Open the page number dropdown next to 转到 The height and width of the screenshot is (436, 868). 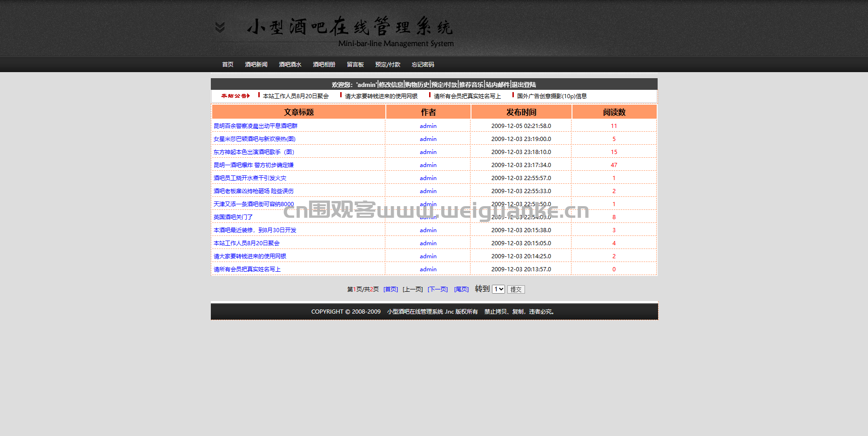pos(498,289)
